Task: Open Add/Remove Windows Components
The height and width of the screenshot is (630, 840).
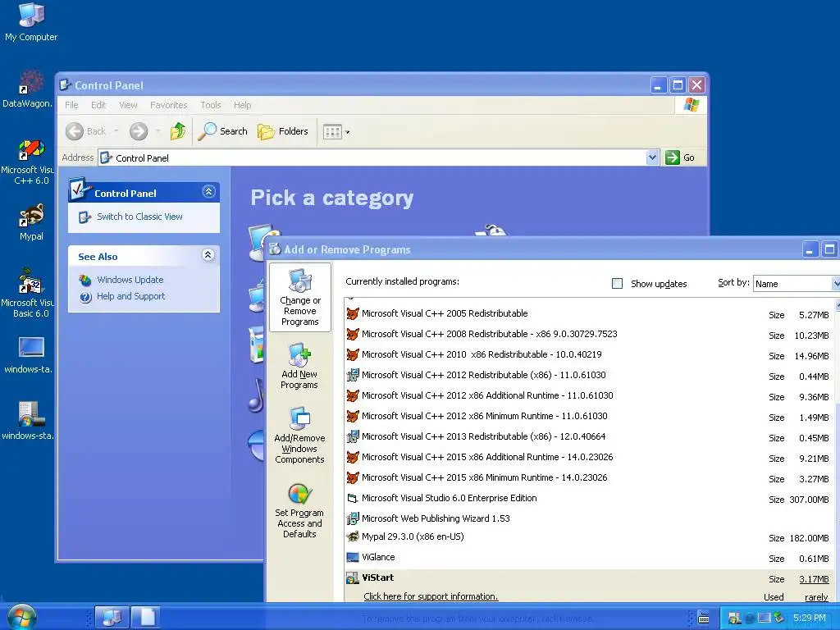Action: pos(299,435)
